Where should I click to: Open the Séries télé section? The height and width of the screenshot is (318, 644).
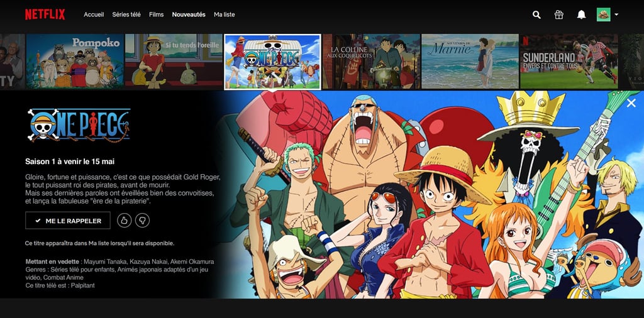126,14
